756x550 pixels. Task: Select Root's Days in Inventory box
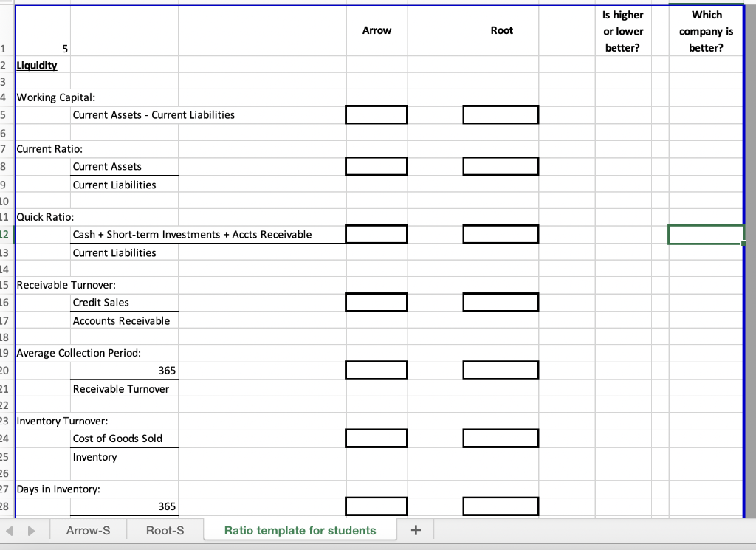click(x=501, y=506)
